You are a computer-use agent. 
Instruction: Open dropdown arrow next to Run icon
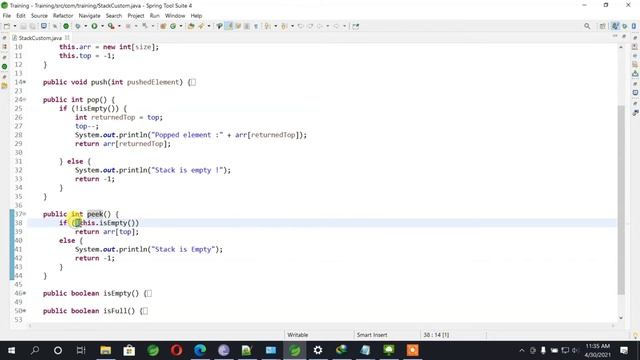point(102,26)
